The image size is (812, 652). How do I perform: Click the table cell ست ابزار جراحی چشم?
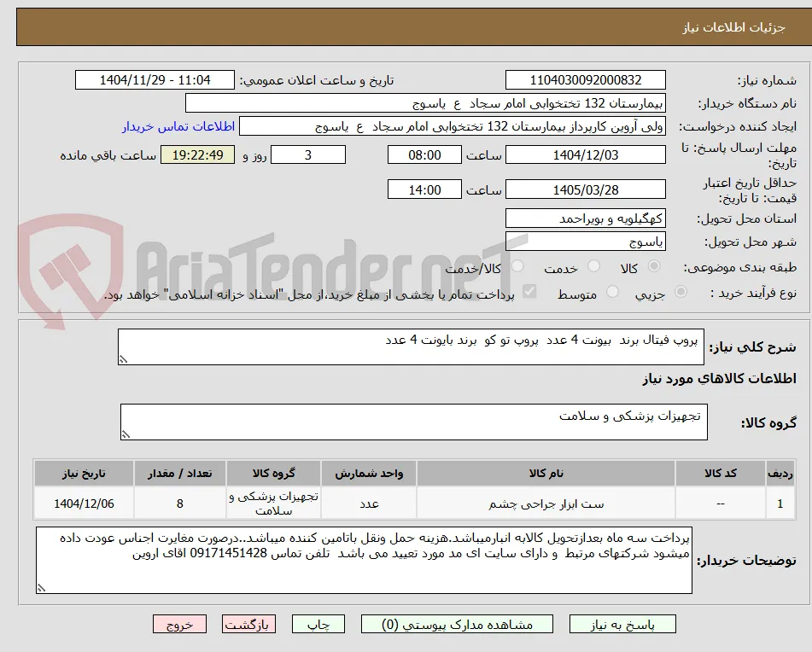(x=546, y=504)
